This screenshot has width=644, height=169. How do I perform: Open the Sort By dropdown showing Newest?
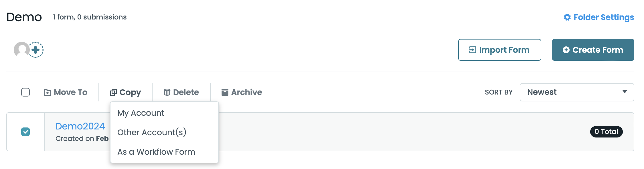click(x=577, y=92)
